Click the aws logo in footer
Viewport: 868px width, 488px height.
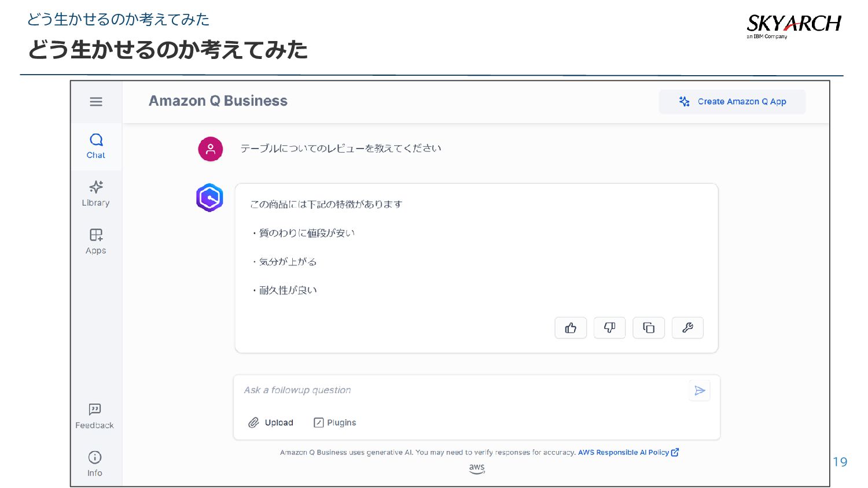pyautogui.click(x=477, y=469)
